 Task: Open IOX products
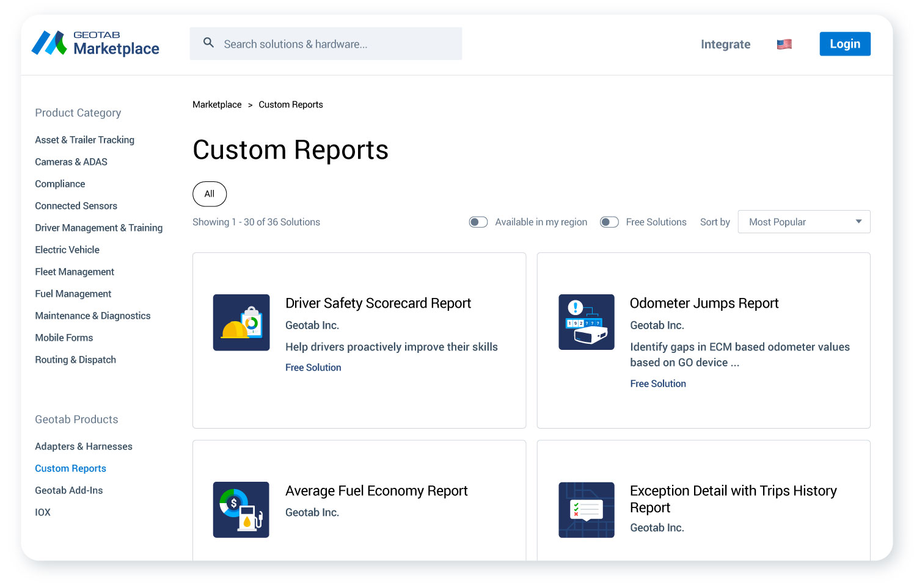coord(43,512)
